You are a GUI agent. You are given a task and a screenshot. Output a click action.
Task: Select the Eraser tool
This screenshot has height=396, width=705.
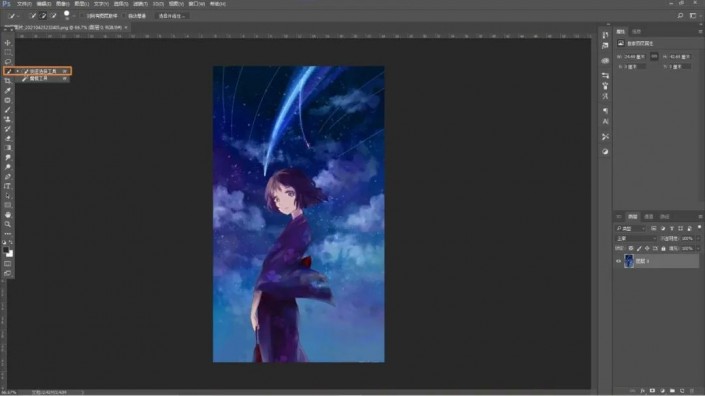click(8, 138)
